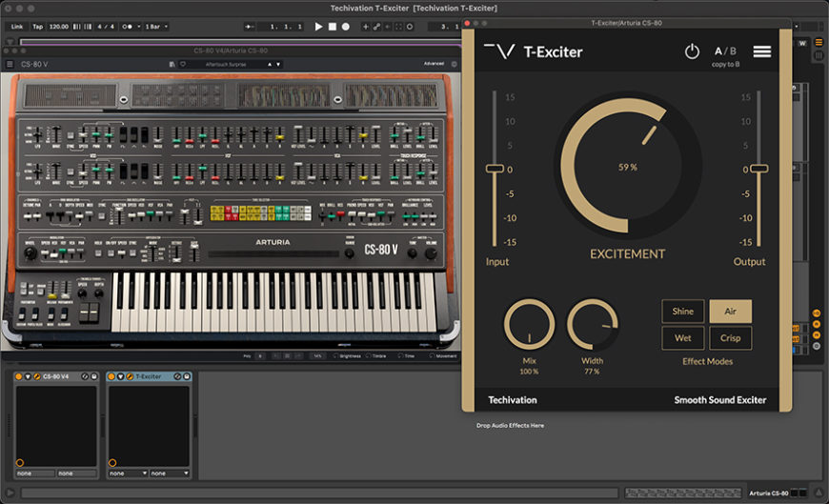The width and height of the screenshot is (829, 504).
Task: Toggle CS-80 V4 device activator on/off
Action: tap(18, 376)
